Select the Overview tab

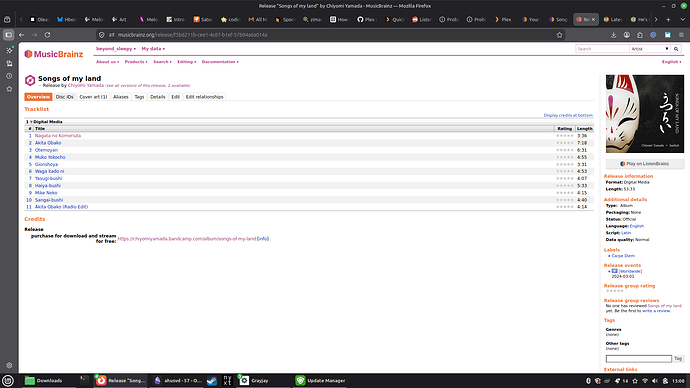coord(38,97)
